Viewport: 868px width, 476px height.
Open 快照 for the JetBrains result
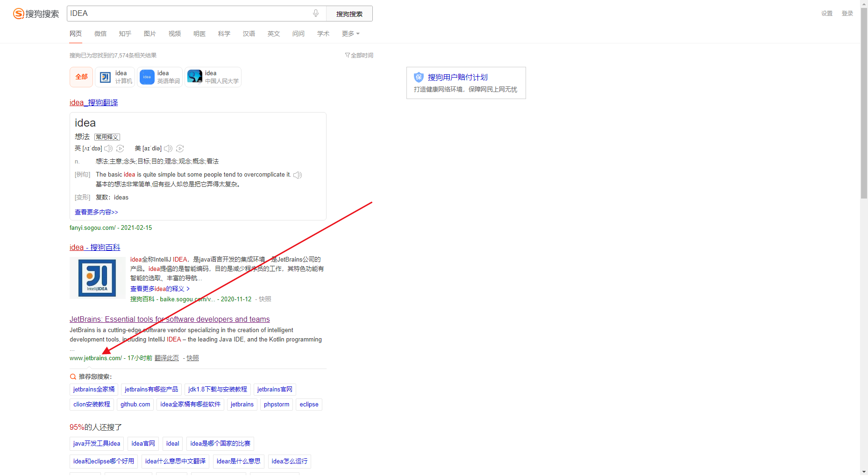193,358
